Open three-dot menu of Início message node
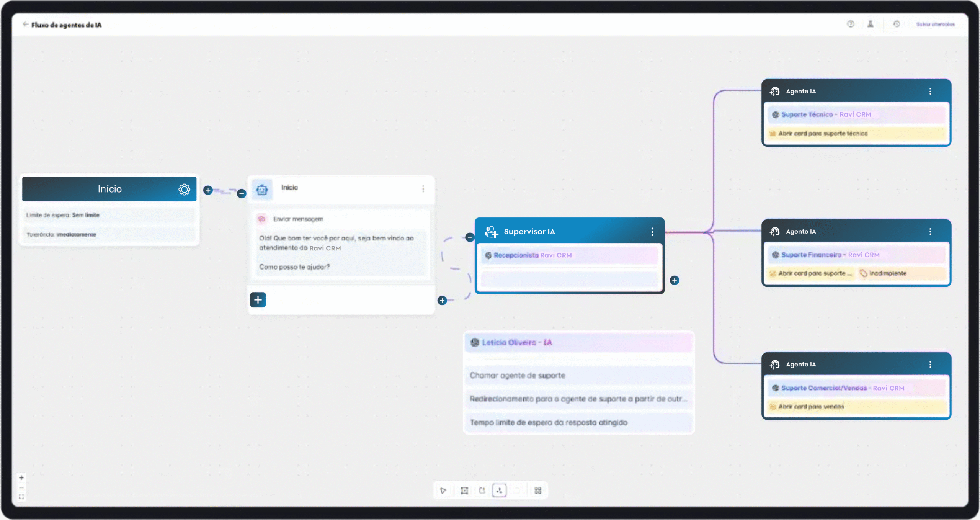 pyautogui.click(x=423, y=189)
